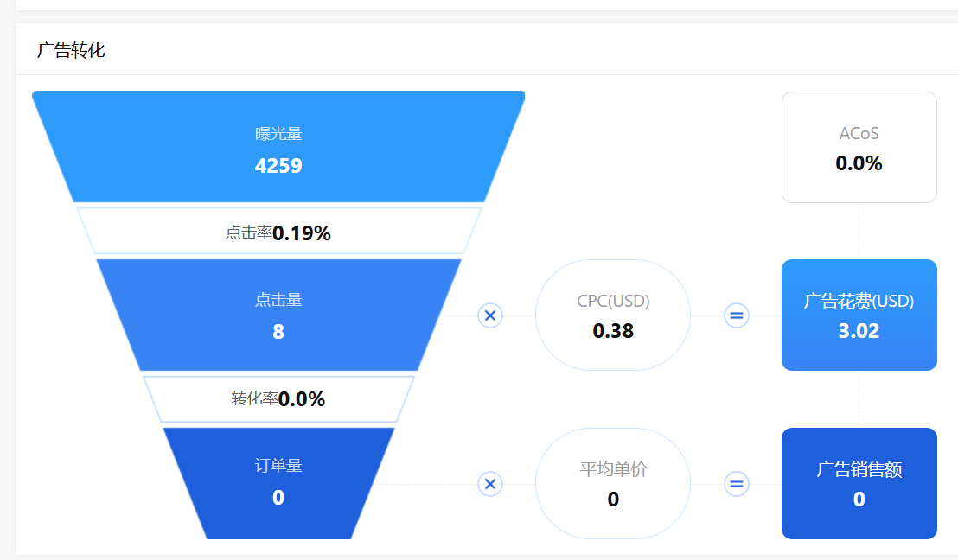Click the CPC(USD) 0.38 bubble

613,315
